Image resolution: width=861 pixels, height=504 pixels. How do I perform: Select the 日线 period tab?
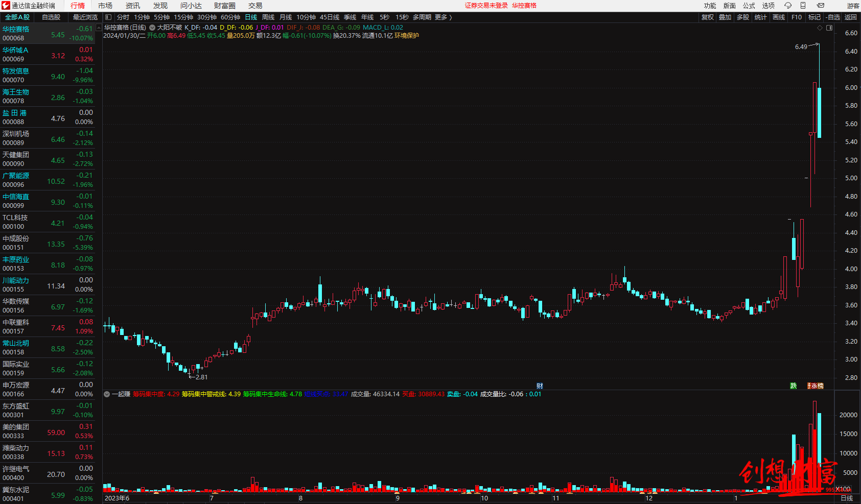[x=251, y=17]
